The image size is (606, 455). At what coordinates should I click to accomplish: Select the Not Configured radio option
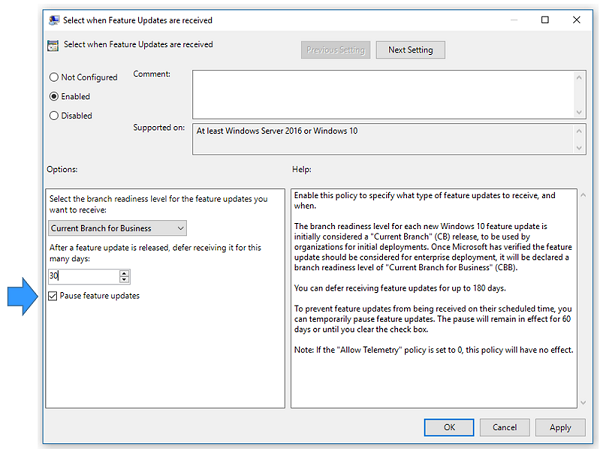[54, 77]
